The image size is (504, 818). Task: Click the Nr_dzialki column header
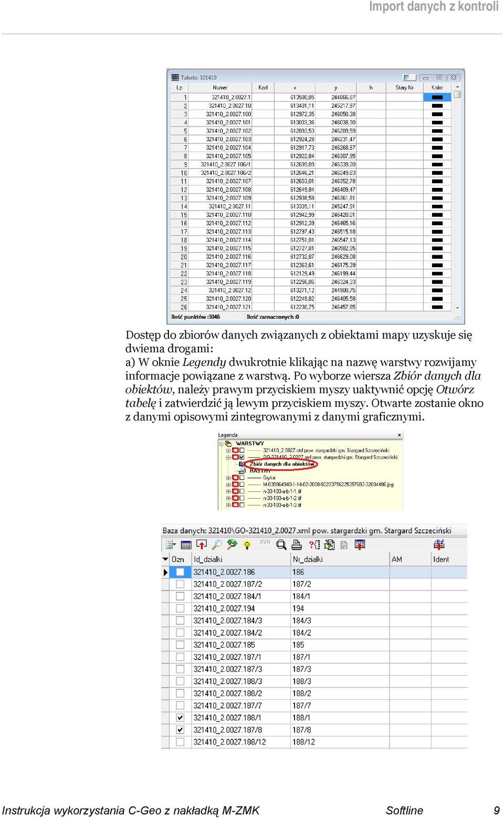point(340,559)
